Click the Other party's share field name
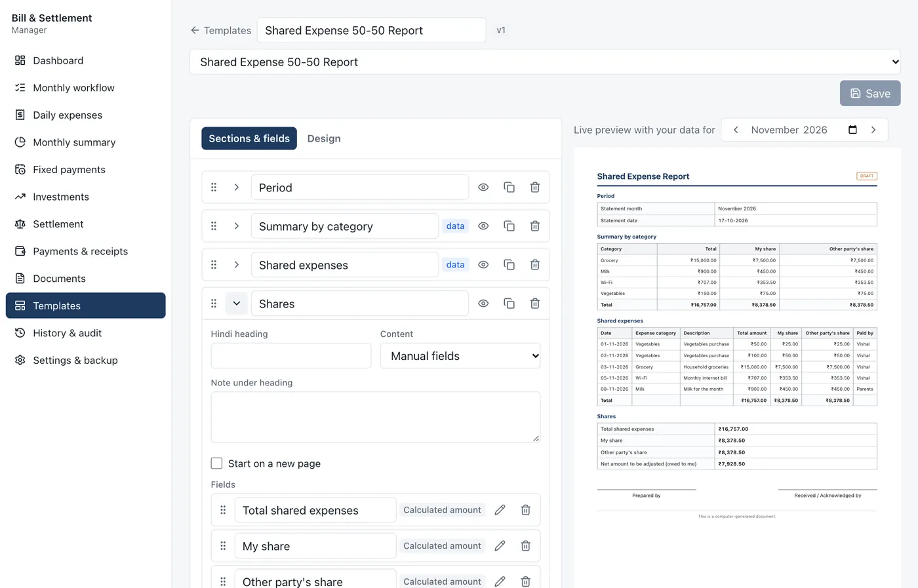Screen dimensions: 918x588 click(315, 580)
